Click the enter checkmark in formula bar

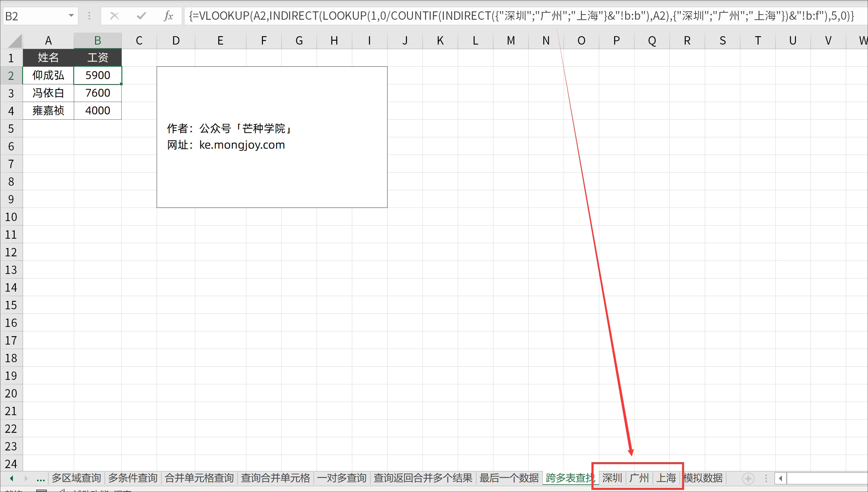[x=141, y=16]
